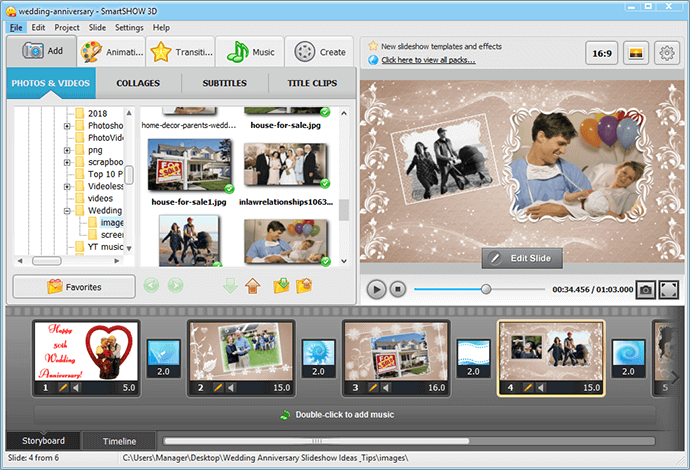Expand the scrapboo folder node
Image resolution: width=690 pixels, height=470 pixels.
(67, 162)
